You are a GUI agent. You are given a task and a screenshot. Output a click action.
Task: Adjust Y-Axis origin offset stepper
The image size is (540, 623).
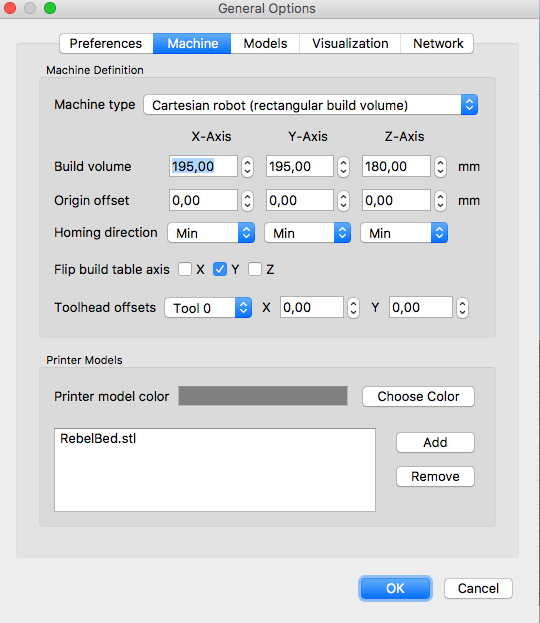pyautogui.click(x=343, y=201)
